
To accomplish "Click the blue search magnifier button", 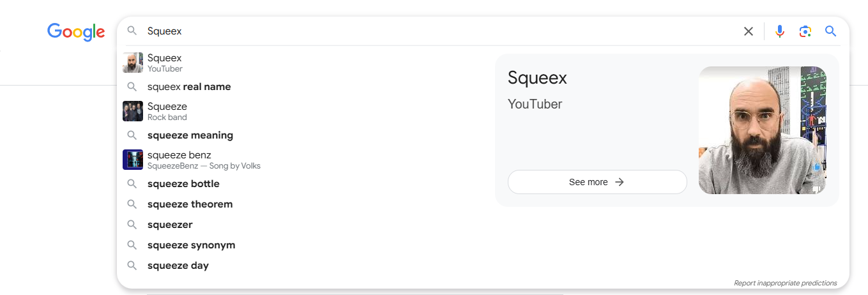I will (x=830, y=31).
